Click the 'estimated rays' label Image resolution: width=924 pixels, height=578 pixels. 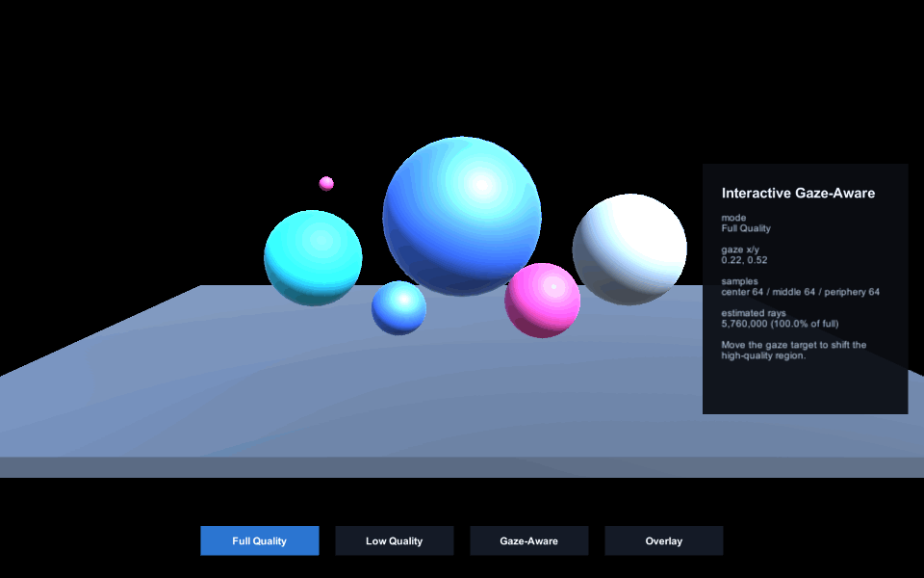coord(753,313)
